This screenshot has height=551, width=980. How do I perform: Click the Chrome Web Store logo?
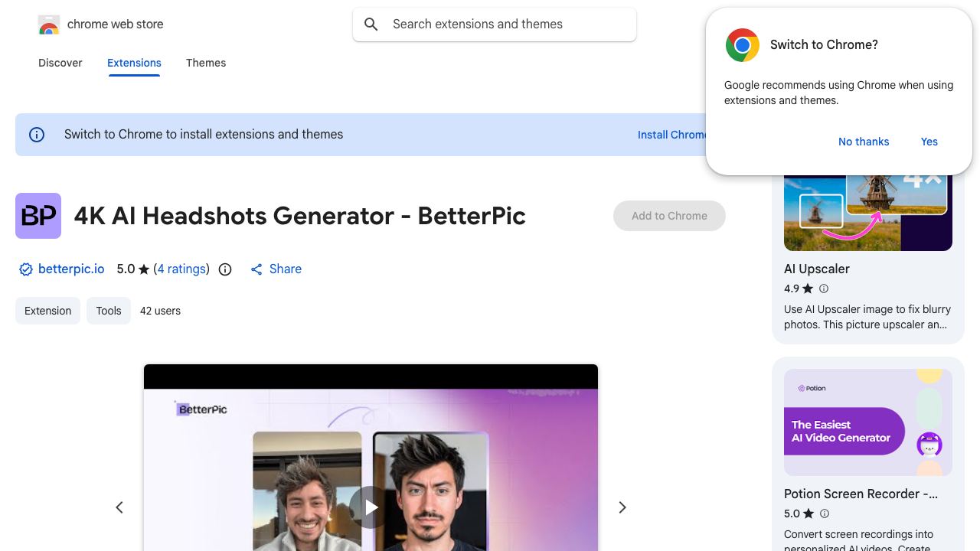(49, 24)
